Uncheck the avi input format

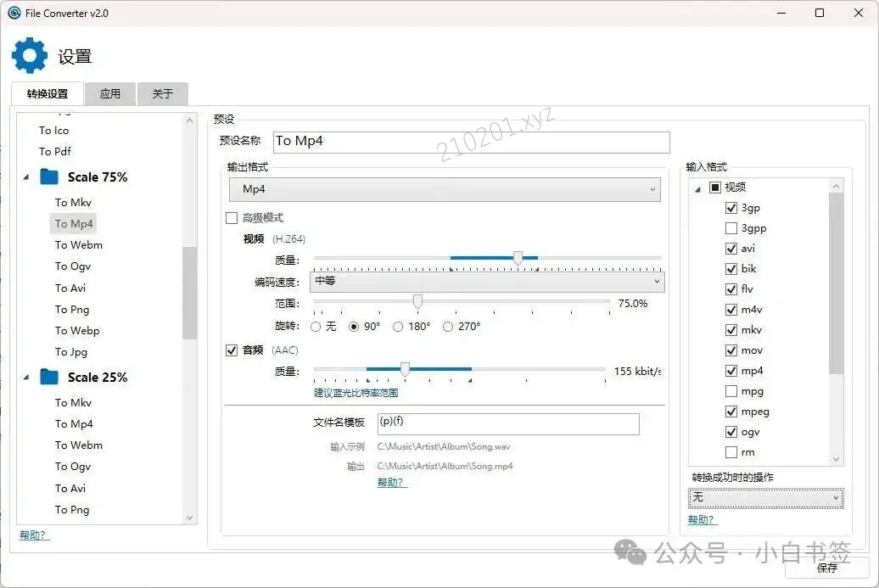[x=731, y=249]
